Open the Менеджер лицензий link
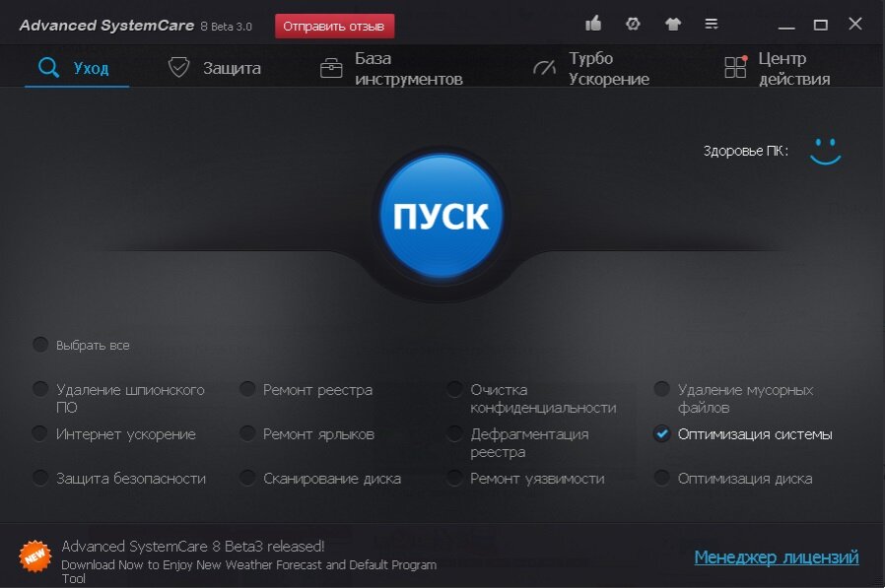The height and width of the screenshot is (588, 885). [777, 556]
